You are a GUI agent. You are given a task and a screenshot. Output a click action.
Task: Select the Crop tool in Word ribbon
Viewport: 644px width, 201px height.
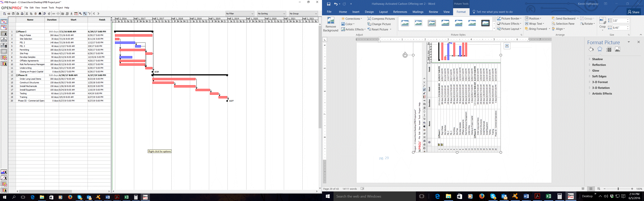pyautogui.click(x=602, y=24)
